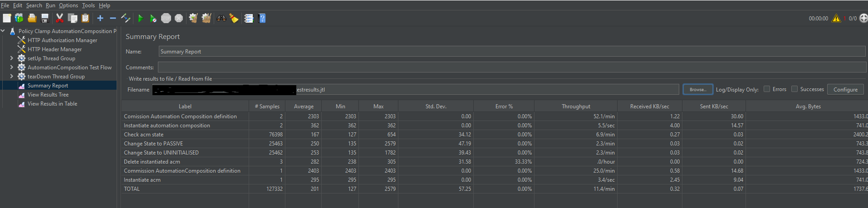
Task: Click the minus Collapse All icon
Action: coord(113,18)
